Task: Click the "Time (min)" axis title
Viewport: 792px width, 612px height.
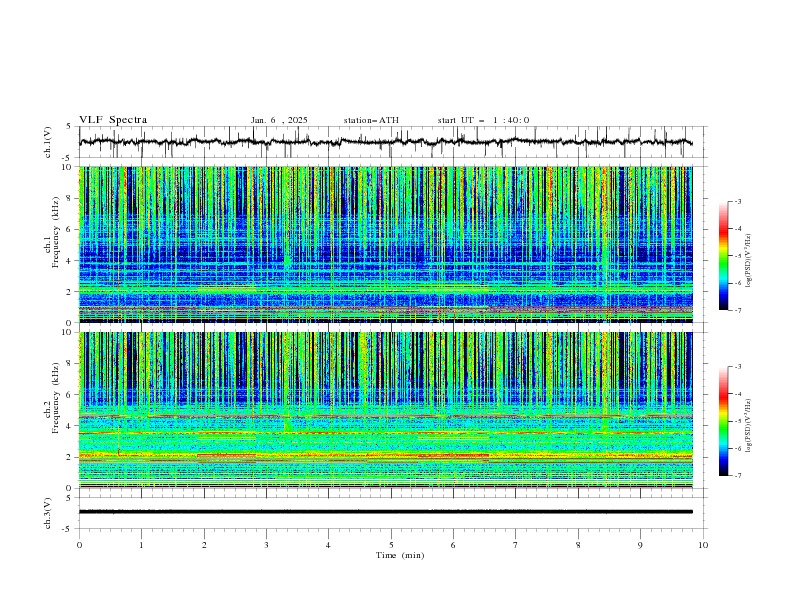Action: 400,555
